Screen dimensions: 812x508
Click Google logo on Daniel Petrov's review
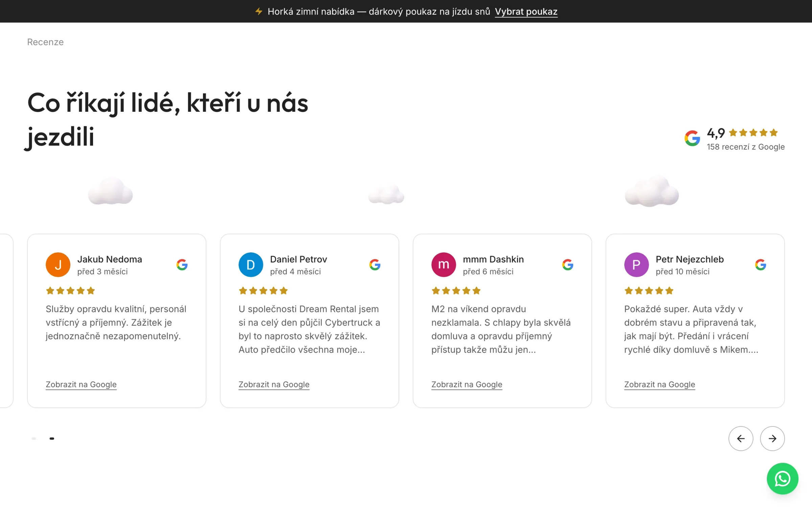[375, 264]
